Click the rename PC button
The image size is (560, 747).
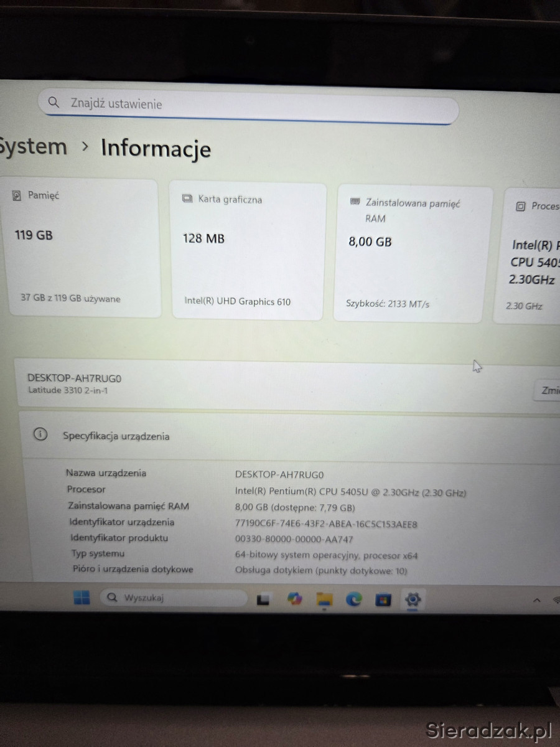(x=548, y=391)
